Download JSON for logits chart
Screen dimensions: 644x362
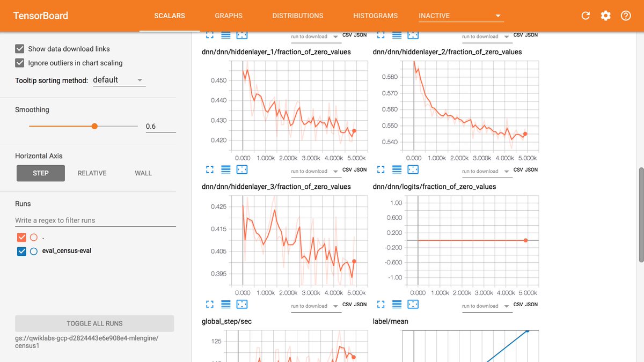[x=532, y=304]
